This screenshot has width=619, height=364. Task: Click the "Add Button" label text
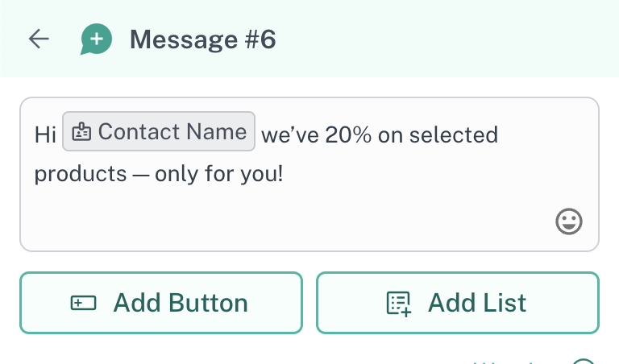181,304
